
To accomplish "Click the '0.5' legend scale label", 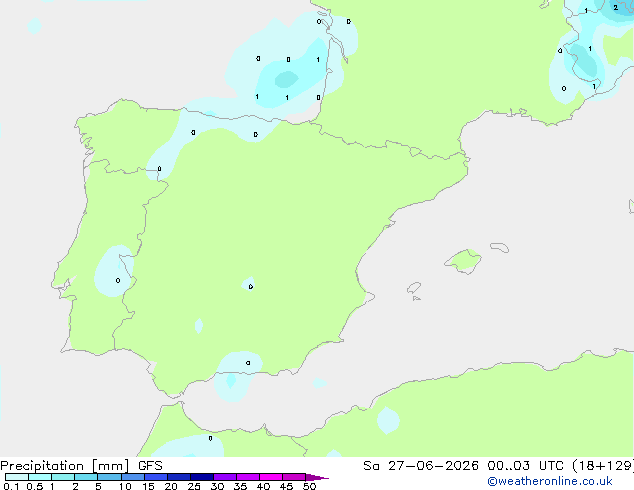I will click(35, 486).
